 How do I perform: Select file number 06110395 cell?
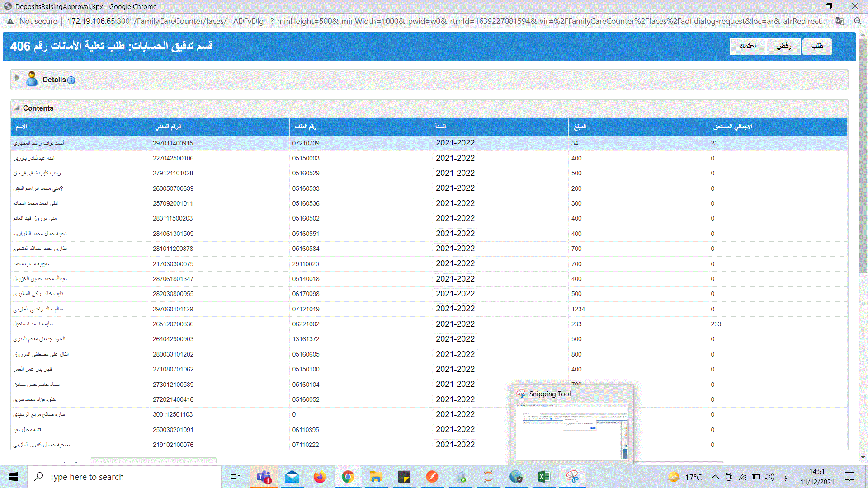coord(359,430)
